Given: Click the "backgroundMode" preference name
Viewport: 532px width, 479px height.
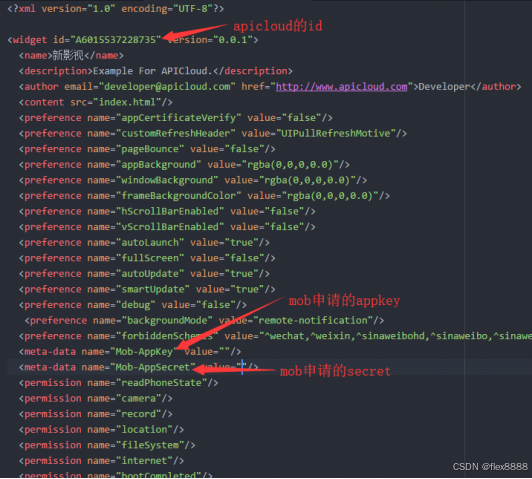Looking at the screenshot, I should 167,321.
